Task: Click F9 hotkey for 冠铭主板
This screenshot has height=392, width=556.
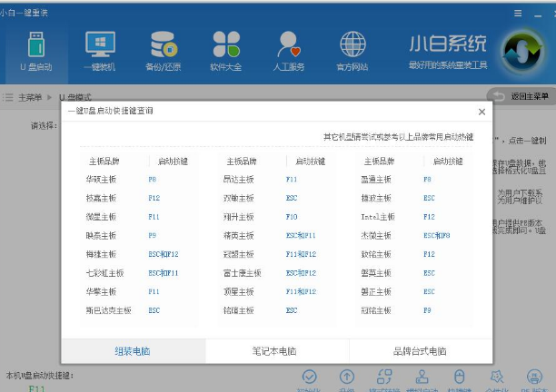Action: [427, 310]
